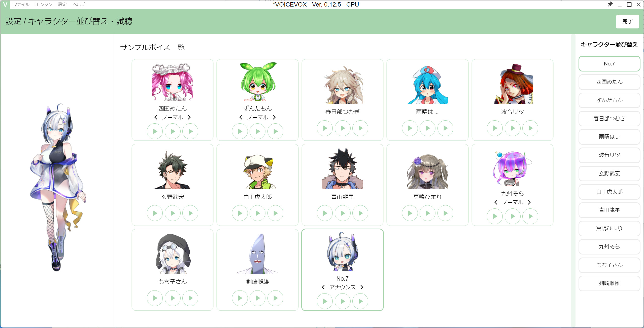The width and height of the screenshot is (644, 328).
Task: Open the エンジン menu
Action: pos(44,4)
